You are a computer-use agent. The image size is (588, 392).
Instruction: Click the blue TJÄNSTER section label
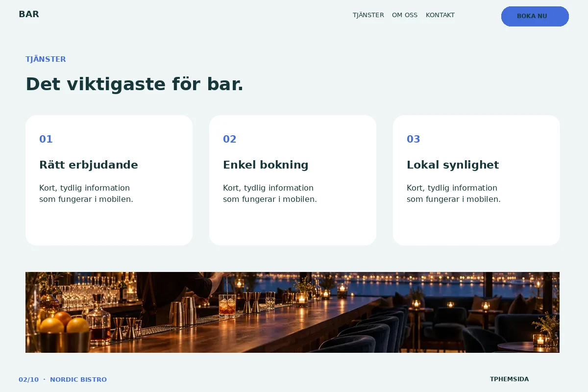46,59
